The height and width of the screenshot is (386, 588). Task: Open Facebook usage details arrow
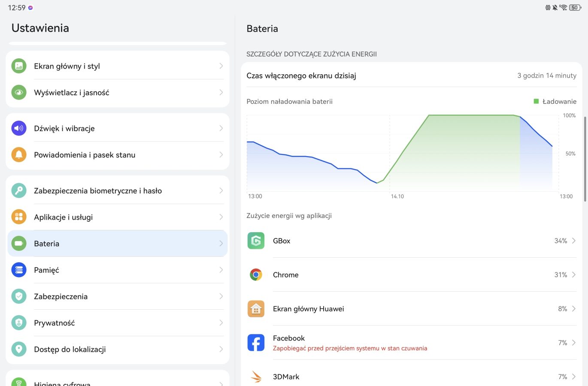[574, 343]
